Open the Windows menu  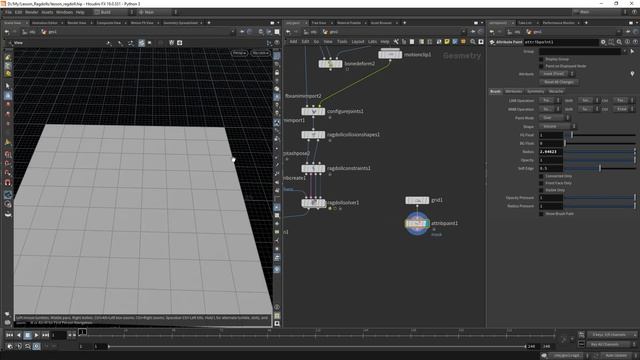coord(64,12)
